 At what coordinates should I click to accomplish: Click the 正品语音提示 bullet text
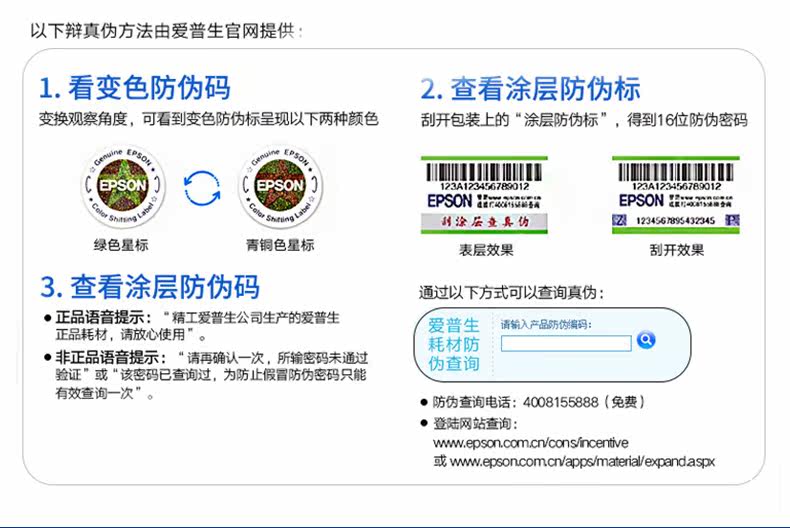click(x=197, y=326)
